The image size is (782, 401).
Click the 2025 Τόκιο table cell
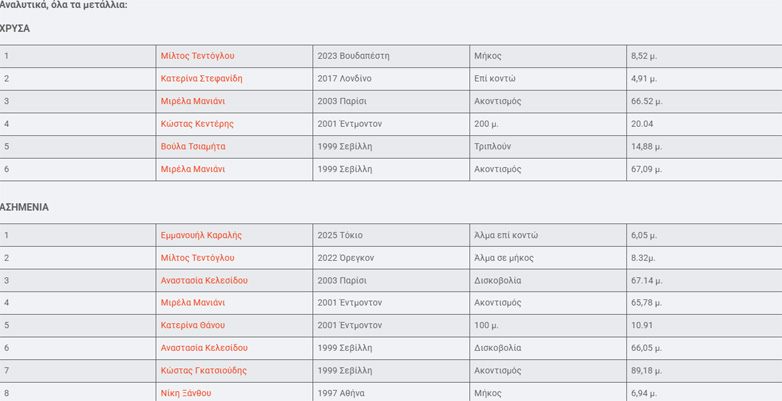(x=340, y=236)
